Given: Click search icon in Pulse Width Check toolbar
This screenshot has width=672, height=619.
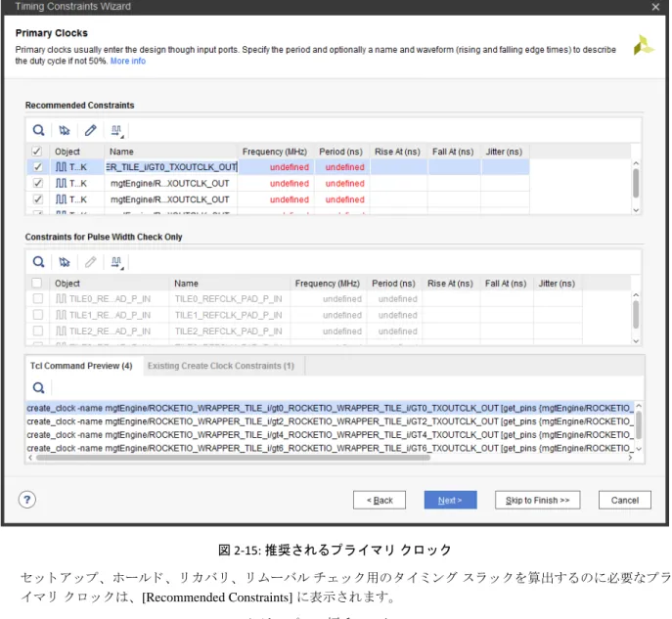Looking at the screenshot, I should click(38, 262).
